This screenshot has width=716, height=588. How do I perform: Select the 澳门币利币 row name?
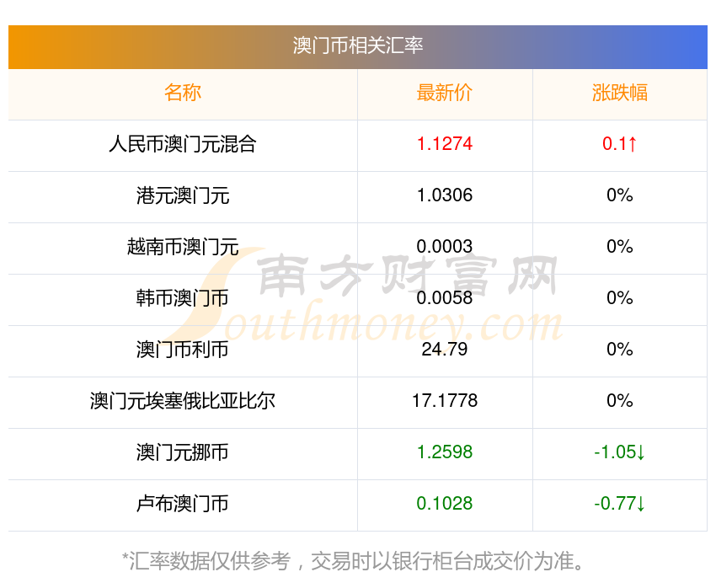point(183,350)
